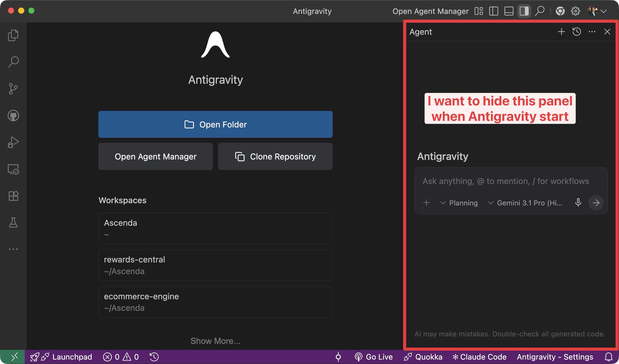Toggle the bottom panel layout button
The width and height of the screenshot is (619, 364).
pyautogui.click(x=509, y=11)
